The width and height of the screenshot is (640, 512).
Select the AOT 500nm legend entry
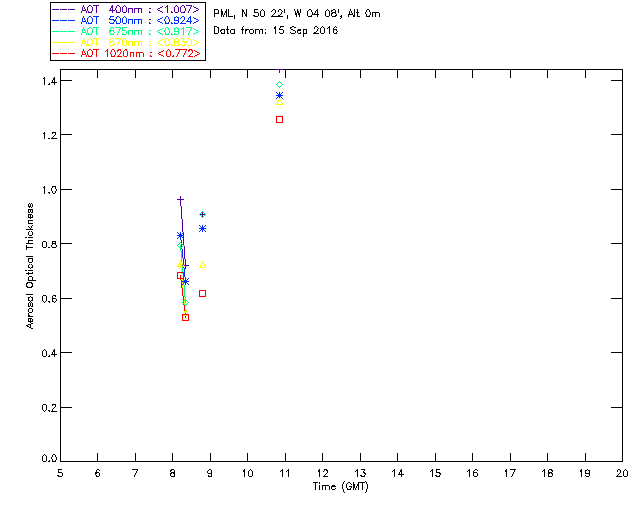(127, 20)
